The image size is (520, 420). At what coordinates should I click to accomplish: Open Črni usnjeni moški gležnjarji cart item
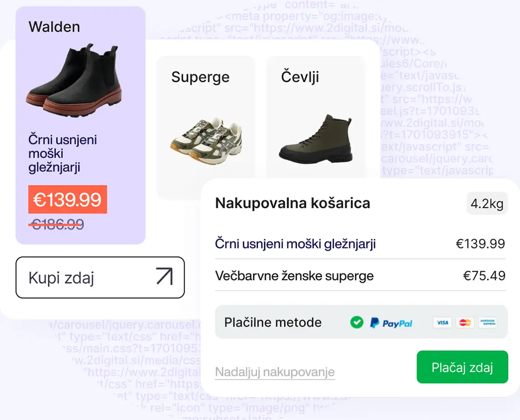click(x=295, y=244)
